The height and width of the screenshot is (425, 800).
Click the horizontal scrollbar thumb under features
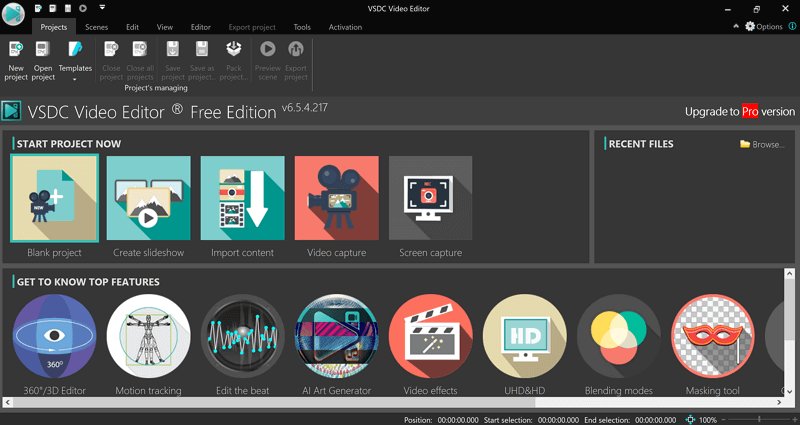pyautogui.click(x=274, y=403)
